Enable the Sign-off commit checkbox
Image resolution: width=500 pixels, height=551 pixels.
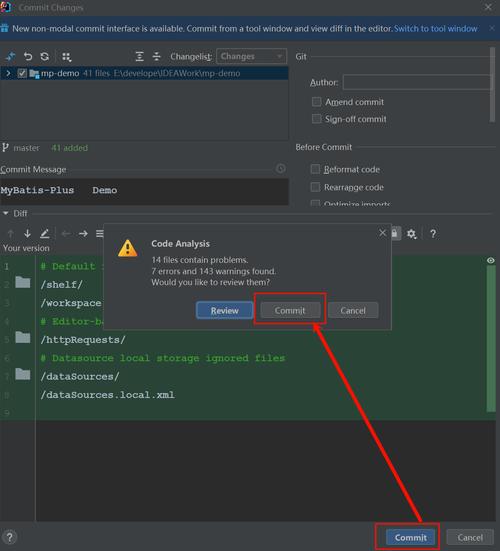(x=317, y=119)
